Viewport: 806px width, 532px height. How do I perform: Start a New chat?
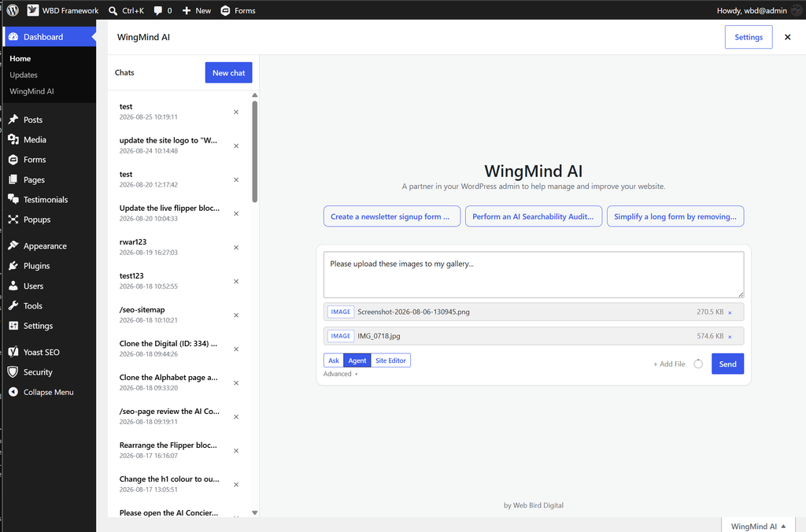229,72
